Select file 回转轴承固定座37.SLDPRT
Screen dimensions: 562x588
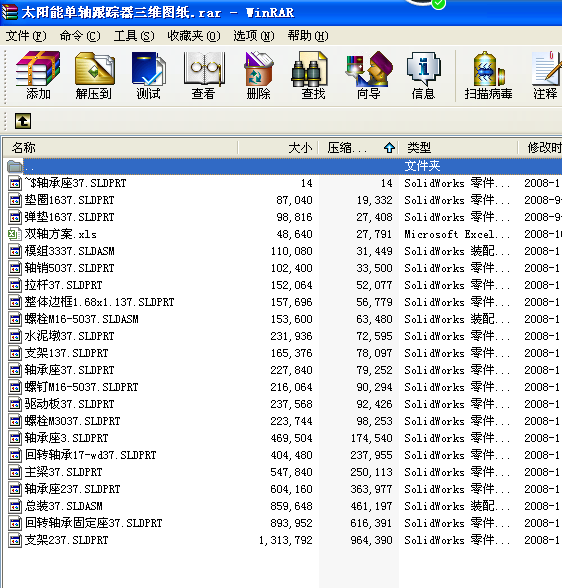tap(93, 523)
